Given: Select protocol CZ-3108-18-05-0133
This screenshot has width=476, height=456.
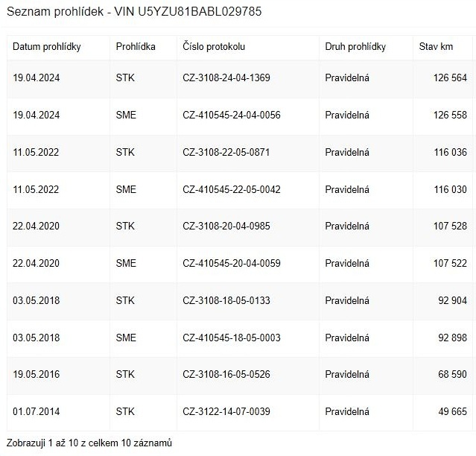Looking at the screenshot, I should coord(232,300).
